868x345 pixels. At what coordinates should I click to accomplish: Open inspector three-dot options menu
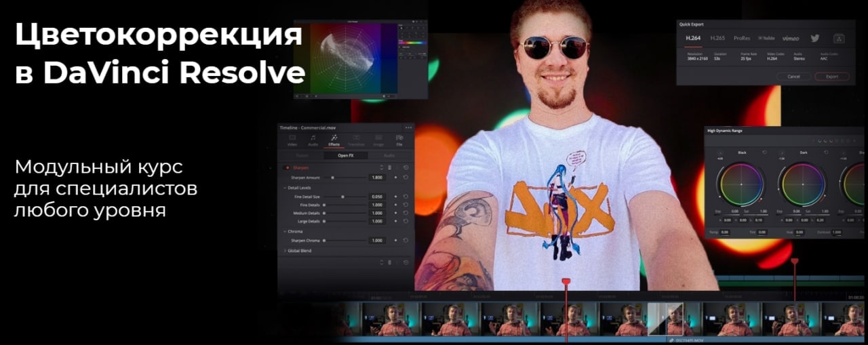(408, 127)
